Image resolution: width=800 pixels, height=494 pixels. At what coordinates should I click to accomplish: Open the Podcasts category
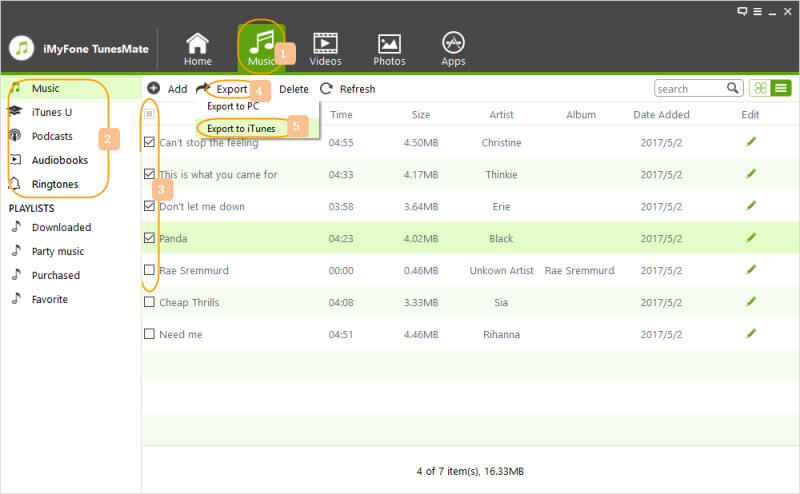[52, 136]
